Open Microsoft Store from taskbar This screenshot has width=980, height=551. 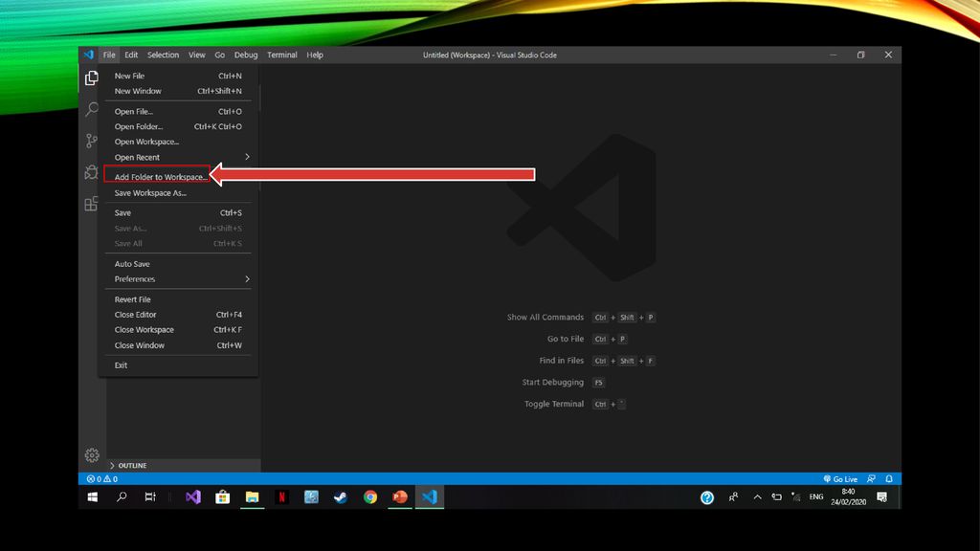[222, 497]
